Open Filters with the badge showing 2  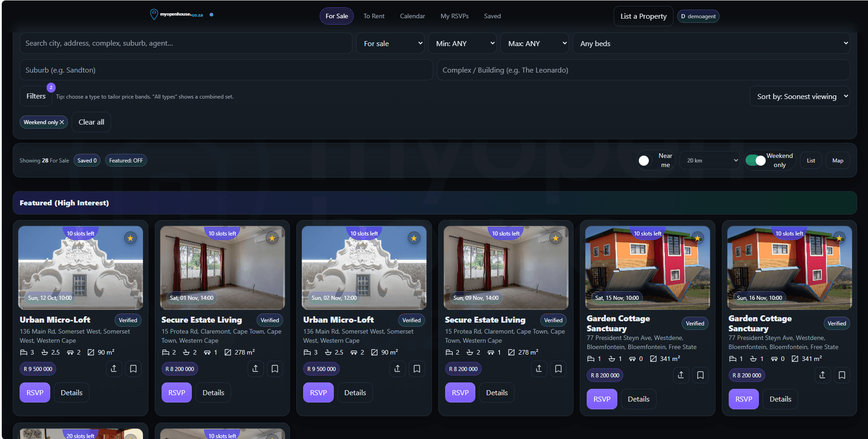tap(36, 96)
